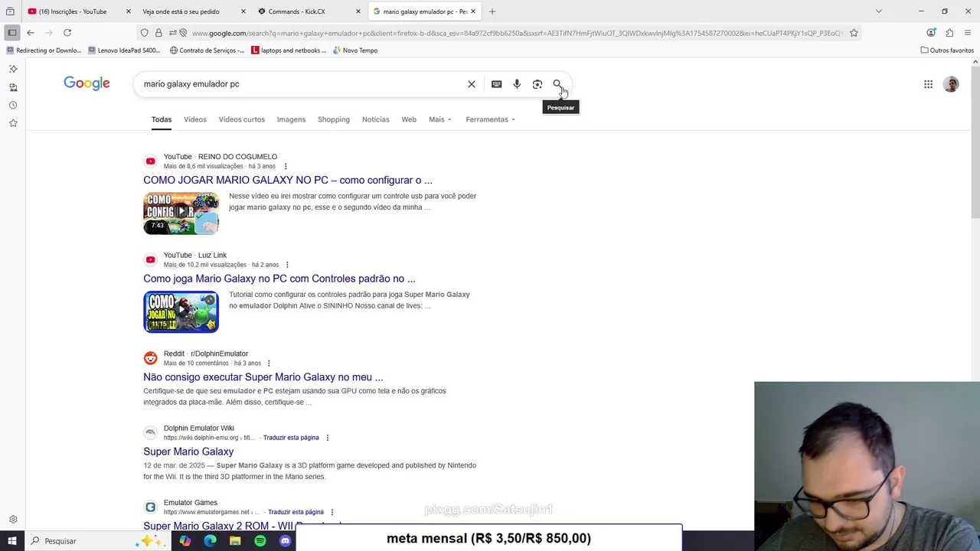This screenshot has height=551, width=980.
Task: Open more options for REINO DO COGUMELO result
Action: (x=286, y=166)
